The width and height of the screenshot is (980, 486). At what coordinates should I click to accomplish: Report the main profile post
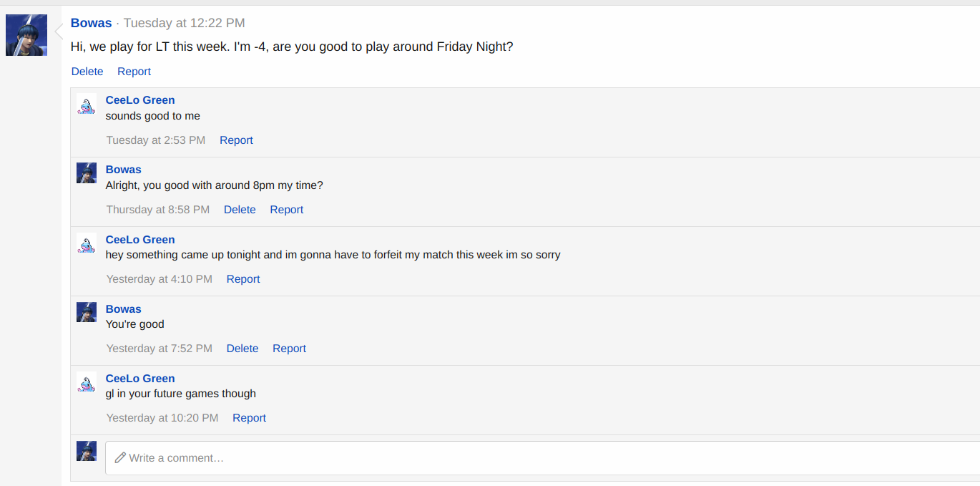pyautogui.click(x=134, y=72)
